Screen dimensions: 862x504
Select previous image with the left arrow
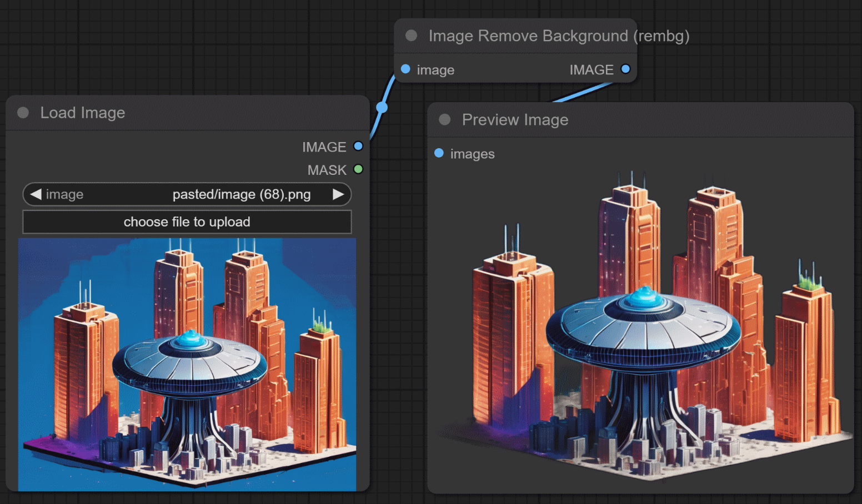coord(36,194)
